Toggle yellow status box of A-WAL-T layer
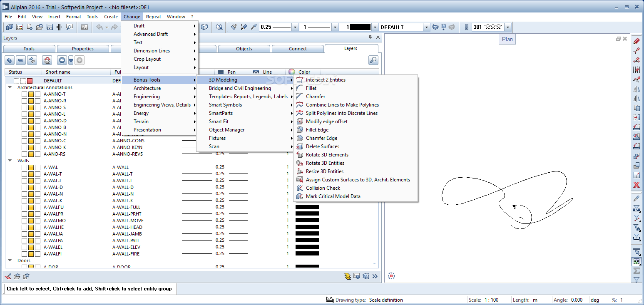Screen dimensions: 644x305 (31, 174)
